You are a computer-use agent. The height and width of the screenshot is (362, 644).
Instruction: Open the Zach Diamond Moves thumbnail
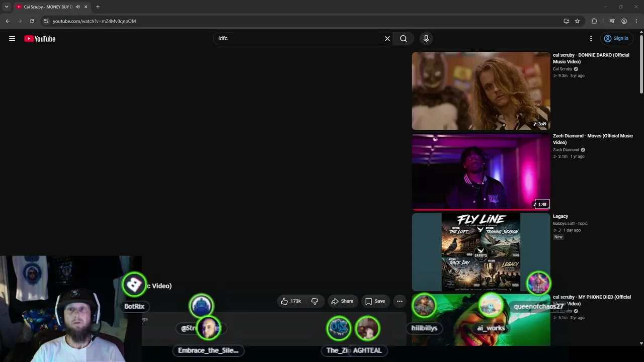coord(481,171)
